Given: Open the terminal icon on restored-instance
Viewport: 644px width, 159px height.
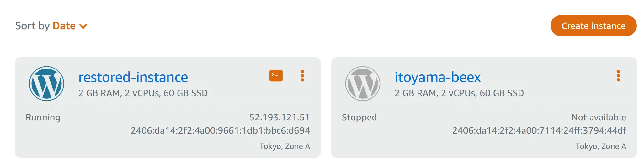Looking at the screenshot, I should tap(276, 76).
